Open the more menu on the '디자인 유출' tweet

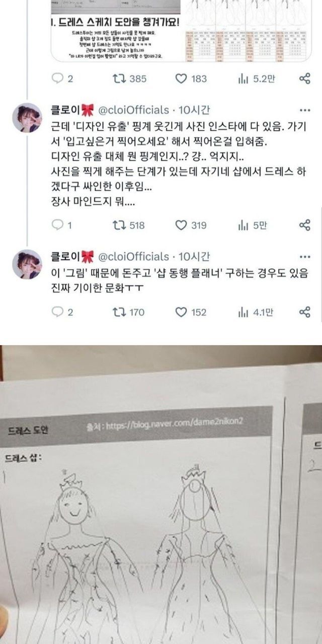click(x=305, y=110)
